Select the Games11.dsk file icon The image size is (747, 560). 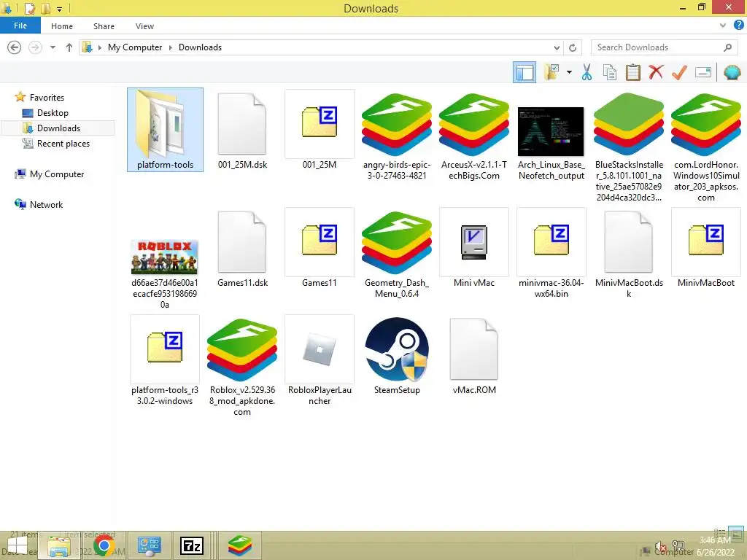click(x=242, y=242)
